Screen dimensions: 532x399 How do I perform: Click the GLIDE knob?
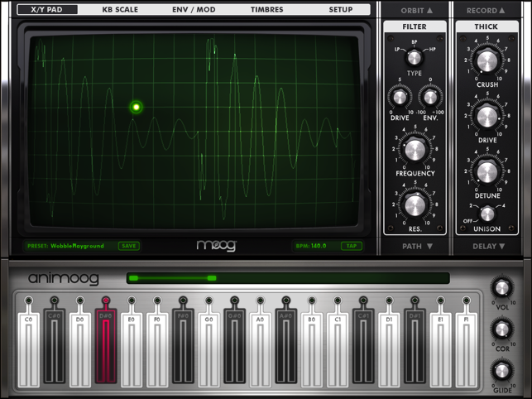(501, 371)
